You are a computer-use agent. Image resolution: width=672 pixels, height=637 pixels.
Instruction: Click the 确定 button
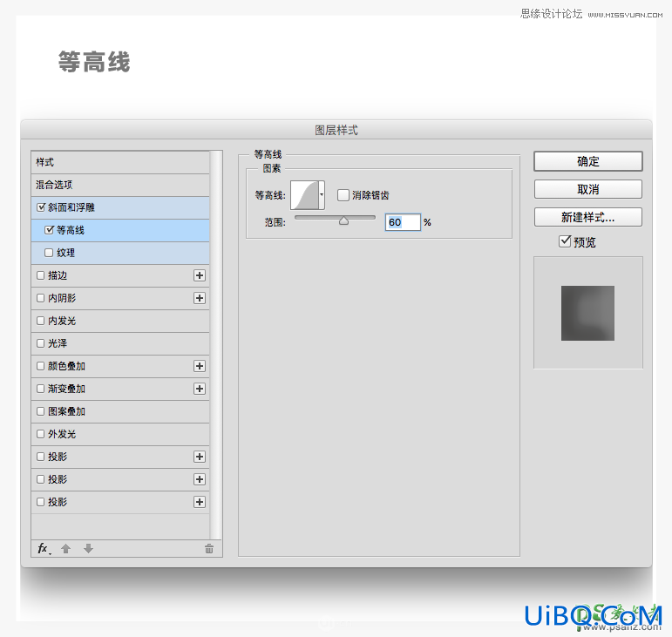click(588, 161)
